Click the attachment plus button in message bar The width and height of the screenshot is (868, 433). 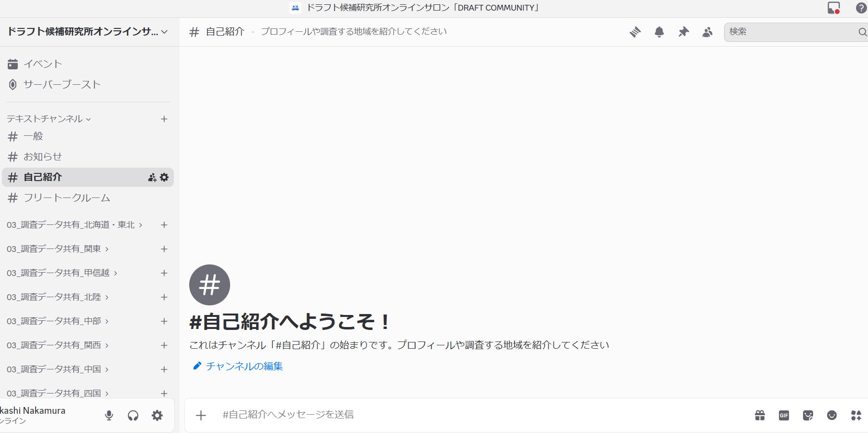pyautogui.click(x=201, y=415)
